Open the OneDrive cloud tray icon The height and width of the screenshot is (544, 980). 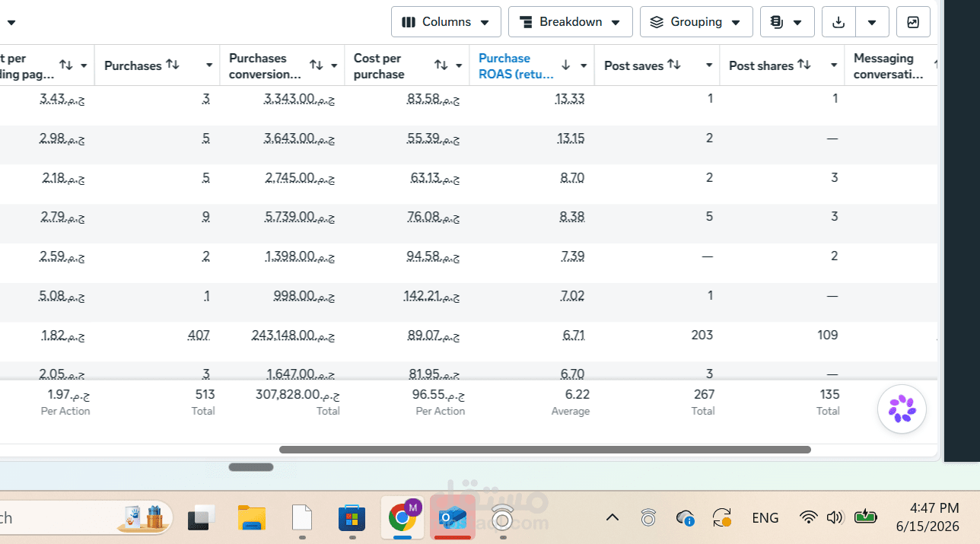click(x=685, y=518)
